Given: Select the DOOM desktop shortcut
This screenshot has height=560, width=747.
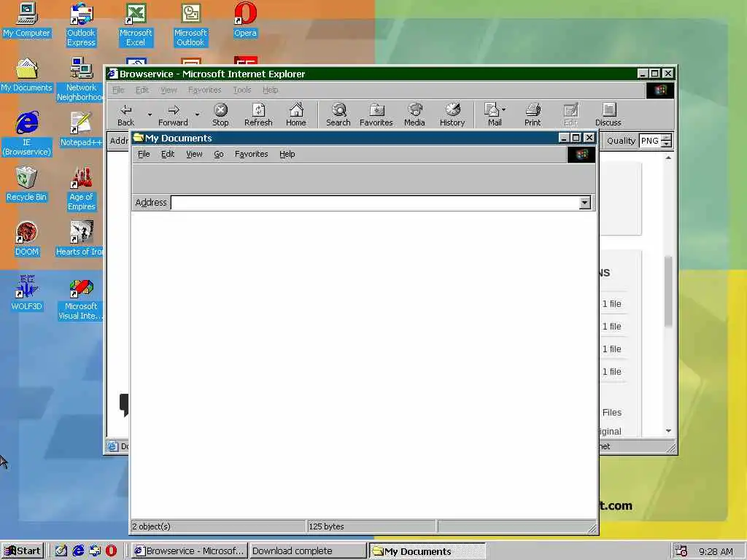Looking at the screenshot, I should tap(27, 239).
